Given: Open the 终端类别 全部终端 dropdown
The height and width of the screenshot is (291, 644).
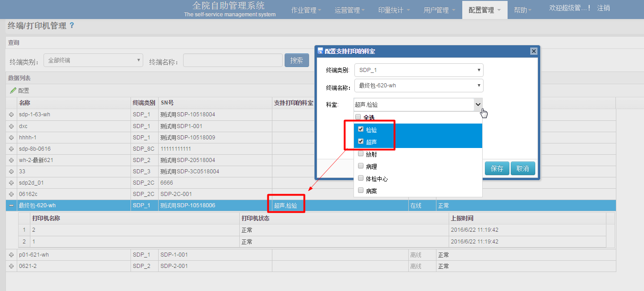Looking at the screenshot, I should click(93, 60).
